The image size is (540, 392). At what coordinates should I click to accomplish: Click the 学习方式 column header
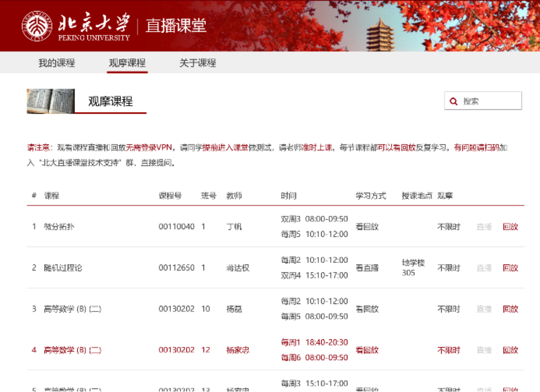point(371,195)
